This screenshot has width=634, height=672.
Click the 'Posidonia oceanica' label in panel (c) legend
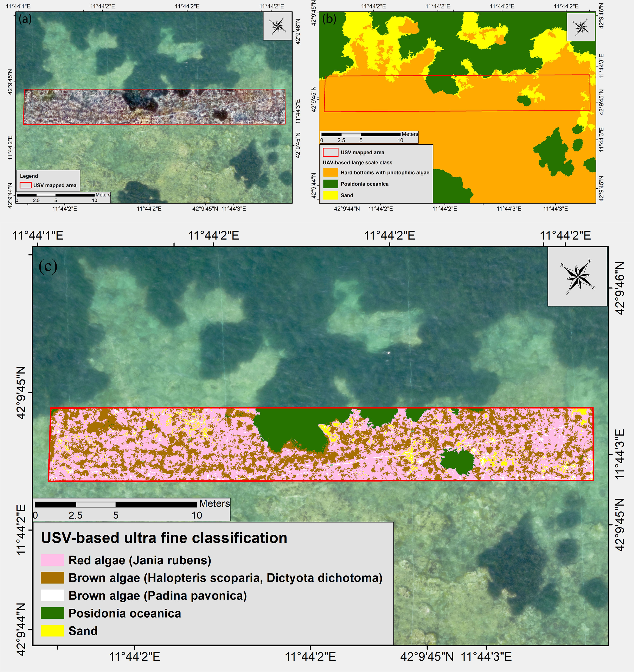click(x=125, y=613)
